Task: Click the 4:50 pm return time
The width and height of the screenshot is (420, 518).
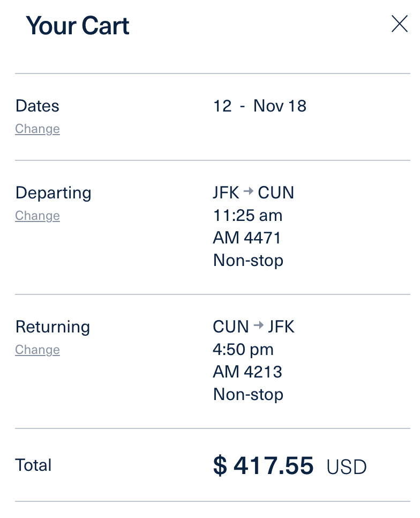Action: (x=243, y=350)
